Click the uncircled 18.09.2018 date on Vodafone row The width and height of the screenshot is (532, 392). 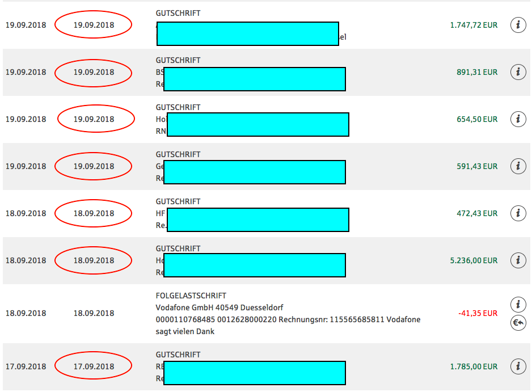click(x=94, y=313)
